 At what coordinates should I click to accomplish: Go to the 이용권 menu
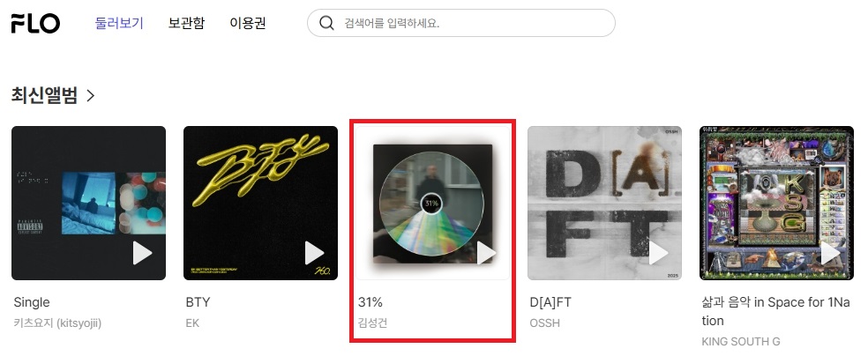tap(248, 23)
